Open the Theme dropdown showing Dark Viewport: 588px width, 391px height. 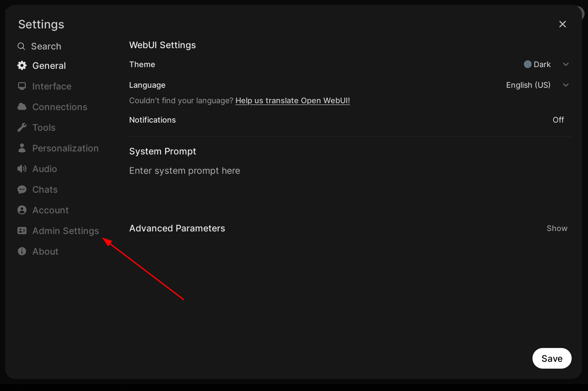tap(546, 65)
